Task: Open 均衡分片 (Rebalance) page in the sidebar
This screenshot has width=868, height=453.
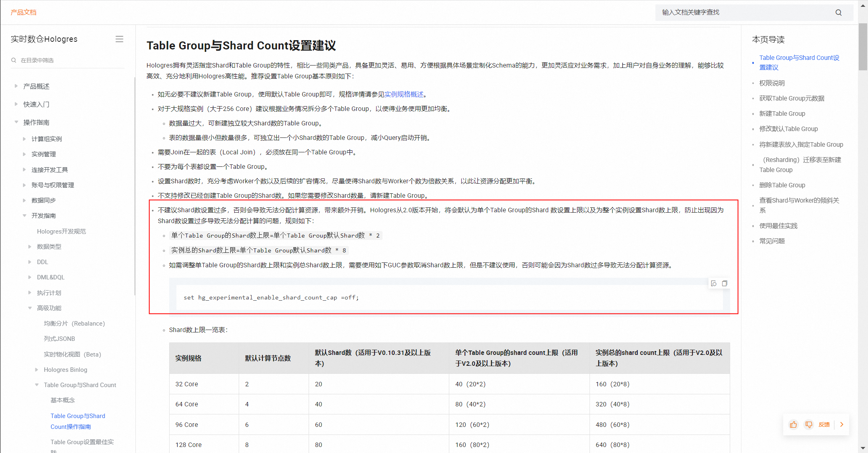Action: point(74,323)
